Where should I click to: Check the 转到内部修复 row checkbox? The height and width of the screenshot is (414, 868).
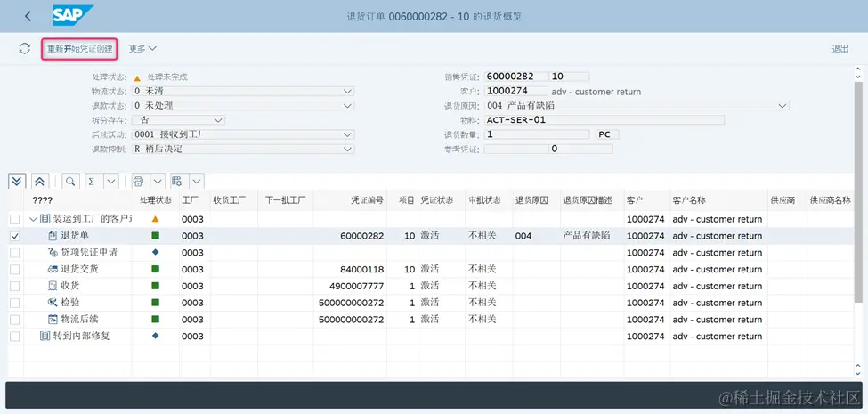[15, 336]
